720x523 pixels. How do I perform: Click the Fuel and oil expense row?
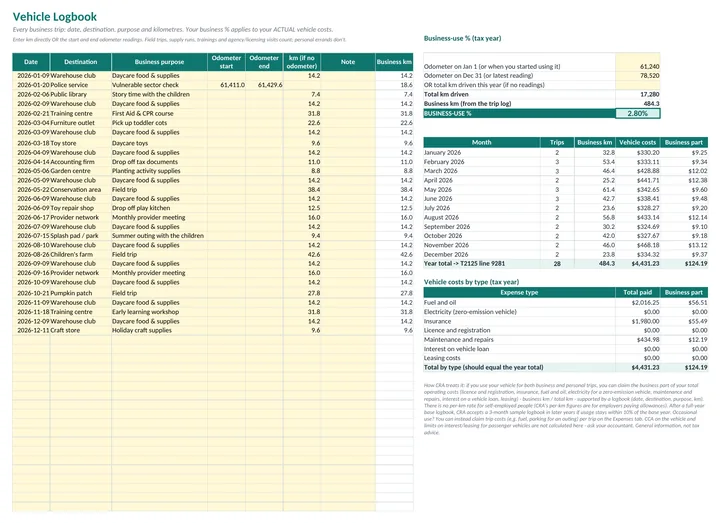pyautogui.click(x=565, y=303)
